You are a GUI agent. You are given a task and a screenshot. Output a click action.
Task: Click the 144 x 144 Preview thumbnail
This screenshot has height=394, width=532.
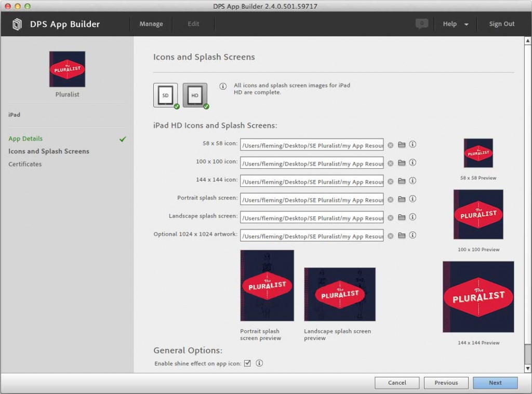[478, 297]
